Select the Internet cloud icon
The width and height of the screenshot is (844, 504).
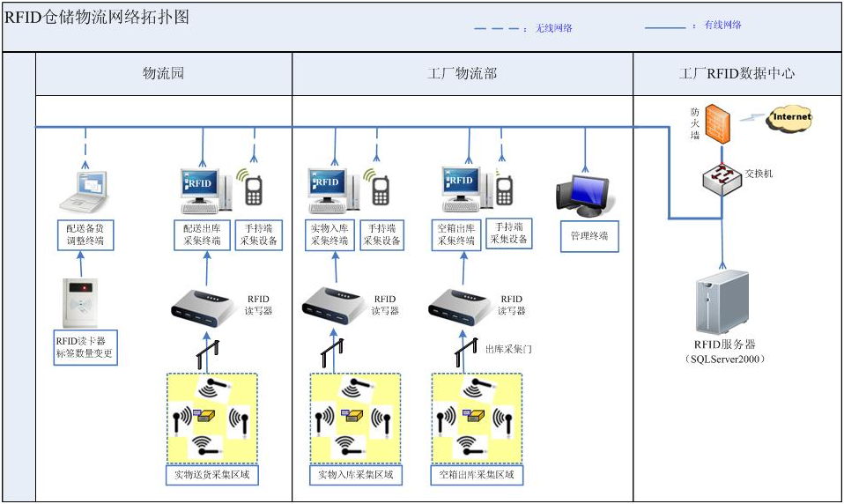click(x=789, y=117)
